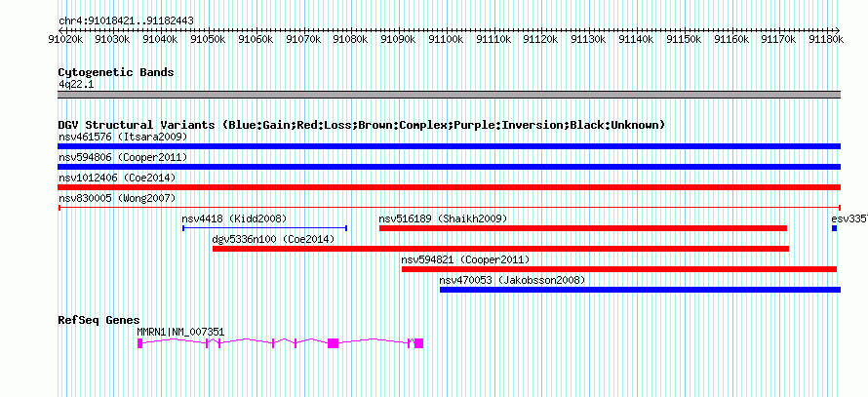This screenshot has width=868, height=397.
Task: Click the 91130k ruler tick label
Action: 588,39
